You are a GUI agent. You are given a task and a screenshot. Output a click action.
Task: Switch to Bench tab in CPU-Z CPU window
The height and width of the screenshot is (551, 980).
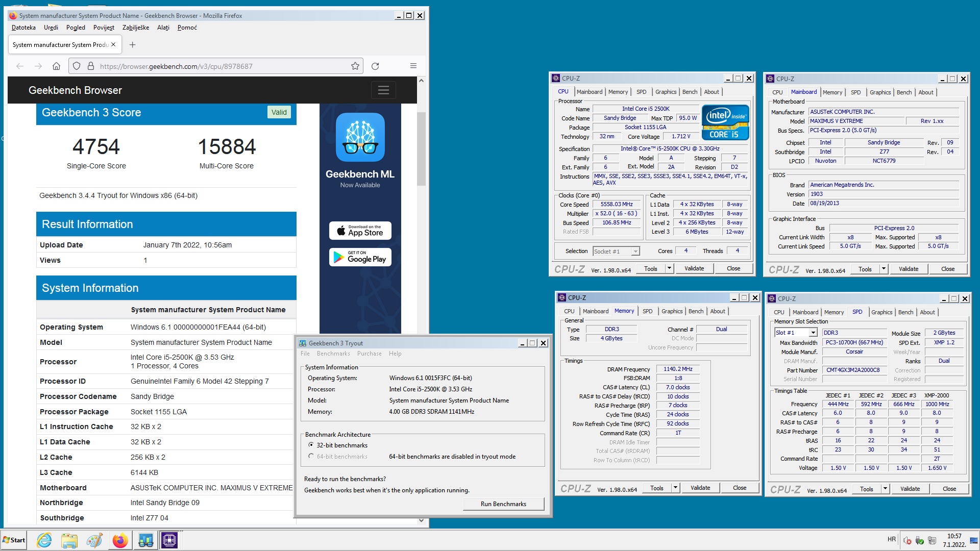[x=690, y=92]
